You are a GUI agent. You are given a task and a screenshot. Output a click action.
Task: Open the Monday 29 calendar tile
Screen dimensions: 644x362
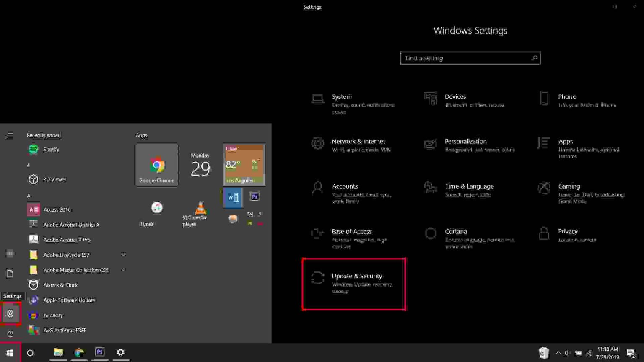pos(200,165)
